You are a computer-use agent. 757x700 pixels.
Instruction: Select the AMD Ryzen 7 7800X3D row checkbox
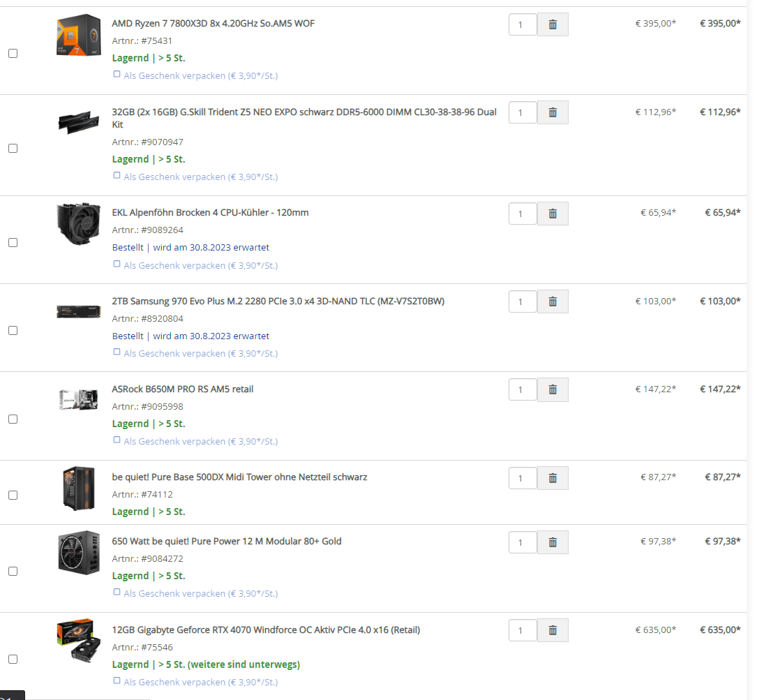click(x=13, y=53)
